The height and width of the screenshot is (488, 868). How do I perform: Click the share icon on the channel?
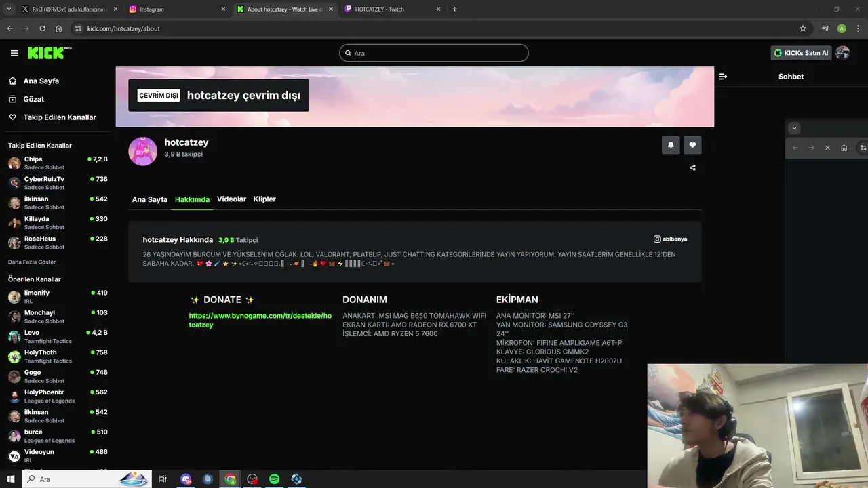click(692, 167)
